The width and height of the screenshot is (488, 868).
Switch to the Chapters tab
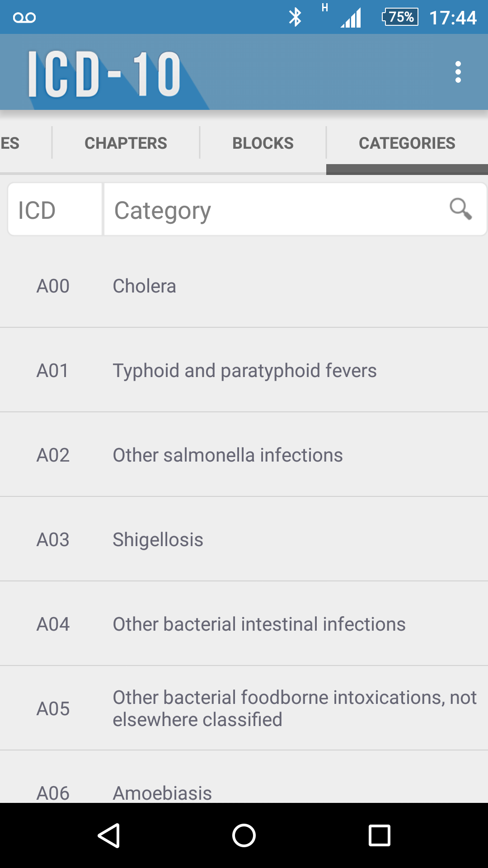tap(126, 143)
